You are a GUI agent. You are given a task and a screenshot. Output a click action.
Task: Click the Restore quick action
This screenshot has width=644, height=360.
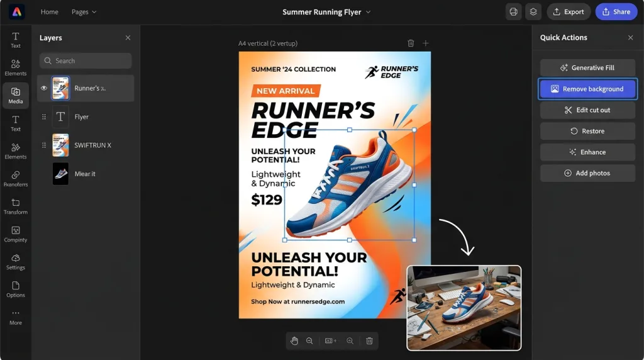[588, 131]
